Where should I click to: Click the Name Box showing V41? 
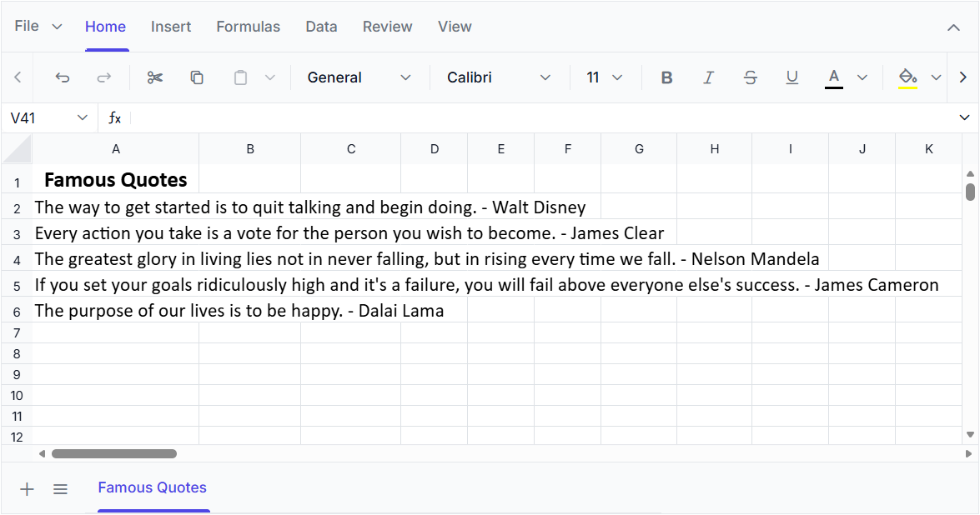click(38, 118)
